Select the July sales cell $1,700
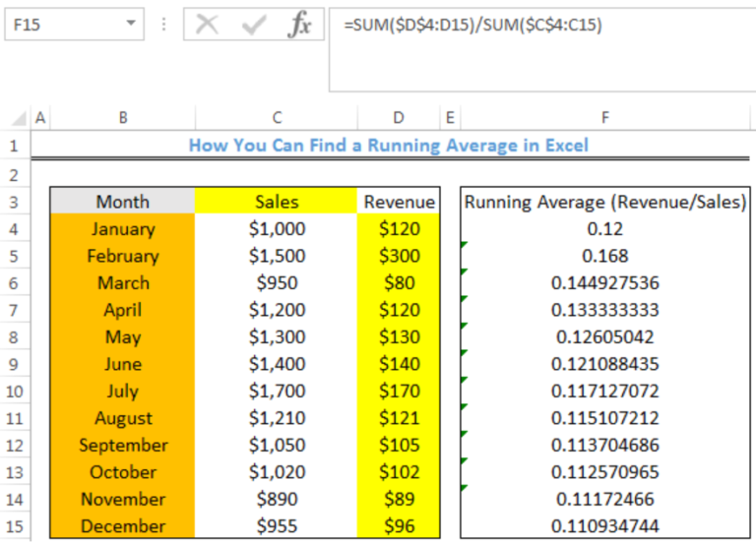This screenshot has height=544, width=756. 276,392
